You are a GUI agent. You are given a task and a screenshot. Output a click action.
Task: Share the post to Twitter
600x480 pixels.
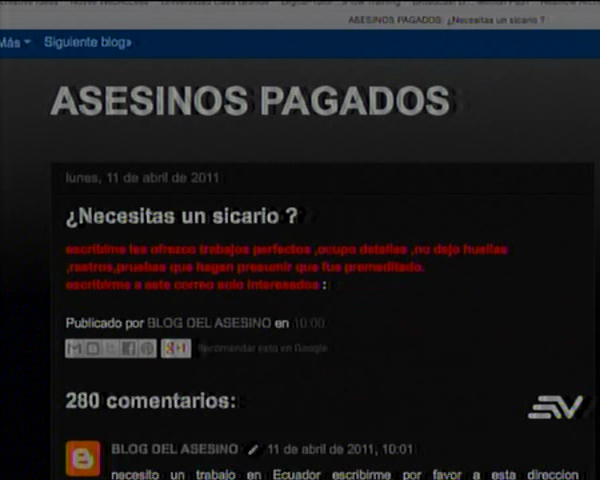[x=110, y=348]
